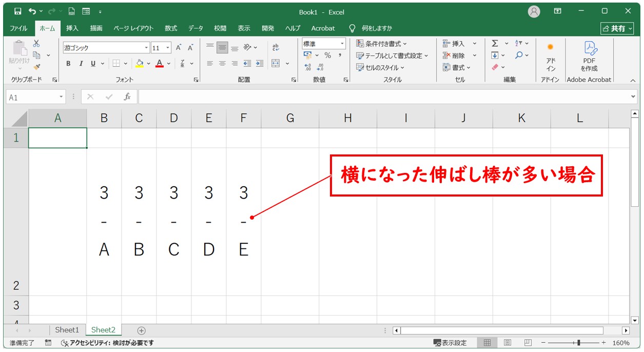Toggle Middle Align vertical alignment
Viewport: 644px width, 352px height.
pyautogui.click(x=222, y=48)
